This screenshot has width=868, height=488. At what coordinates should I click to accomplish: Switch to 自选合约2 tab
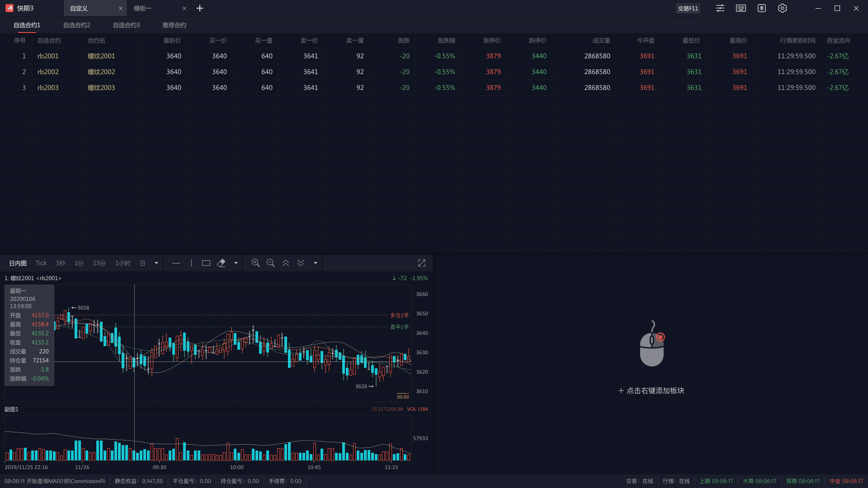tap(77, 25)
